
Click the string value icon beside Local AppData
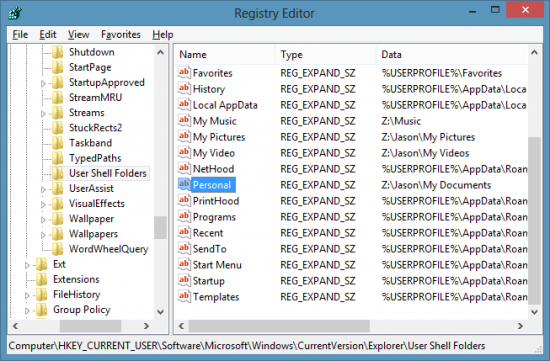point(184,105)
